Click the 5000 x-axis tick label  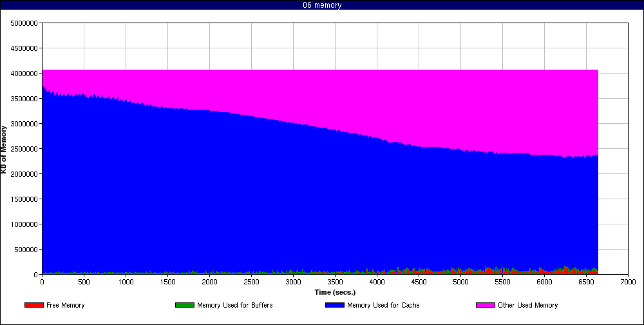461,282
